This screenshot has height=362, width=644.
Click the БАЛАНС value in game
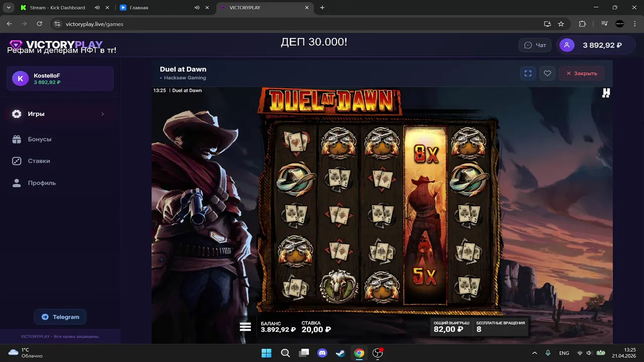[278, 330]
